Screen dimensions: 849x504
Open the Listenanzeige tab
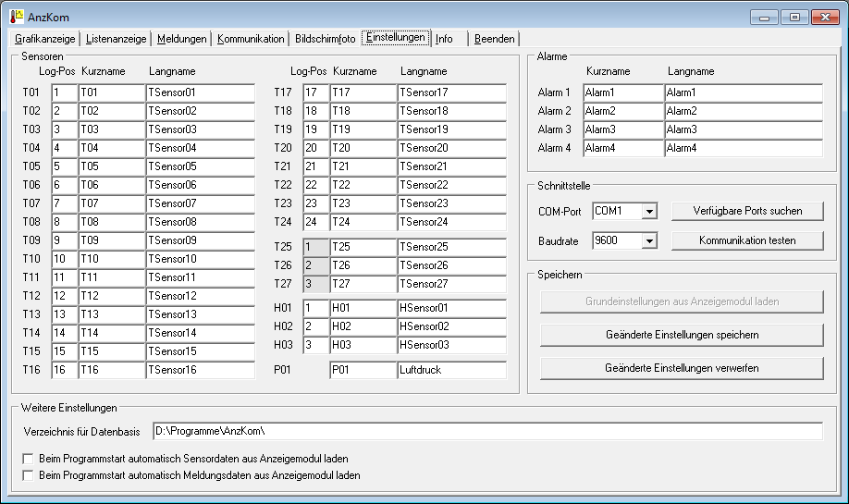click(x=117, y=39)
